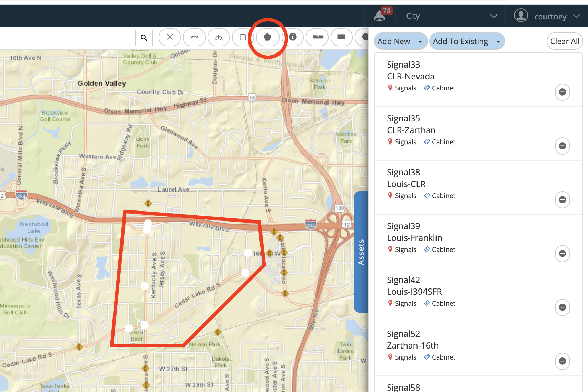Click into the map search field
This screenshot has width=588, height=392.
tap(67, 38)
